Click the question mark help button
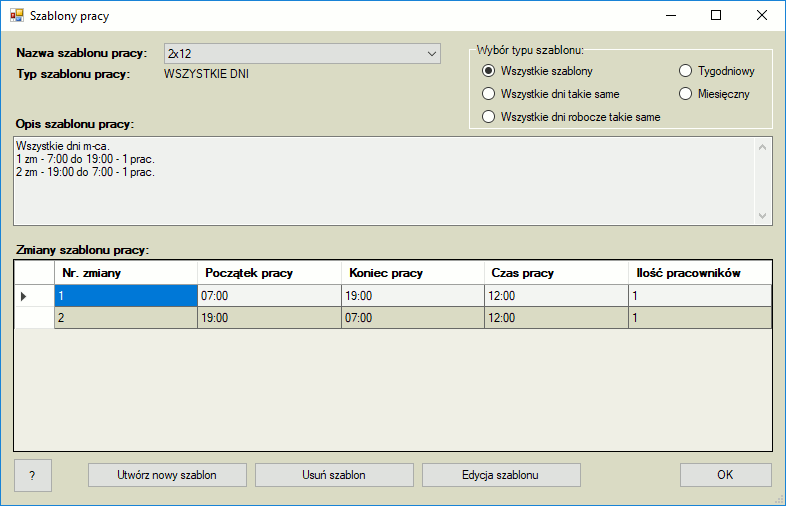 pyautogui.click(x=32, y=475)
